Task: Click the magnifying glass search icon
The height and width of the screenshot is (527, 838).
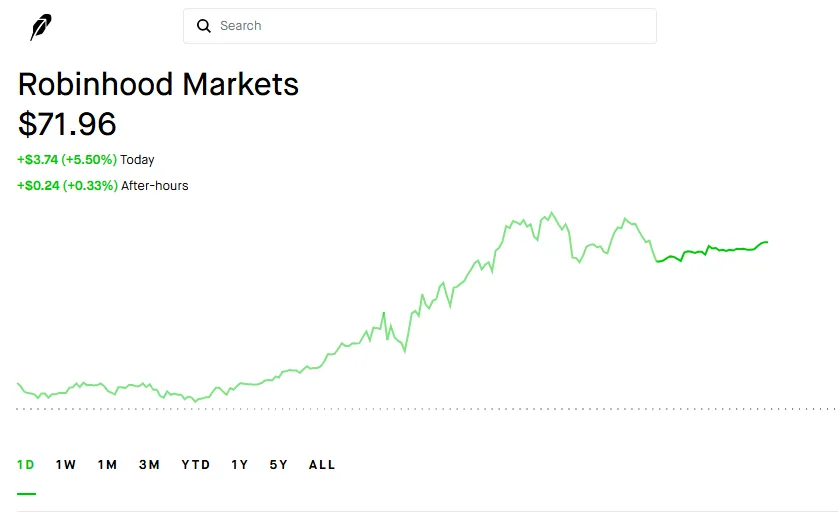Action: [x=204, y=26]
